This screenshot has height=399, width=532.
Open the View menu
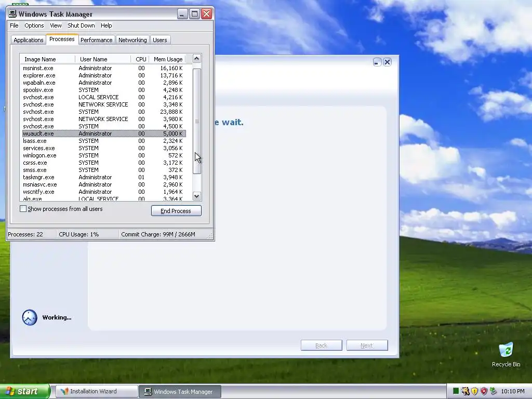point(56,25)
